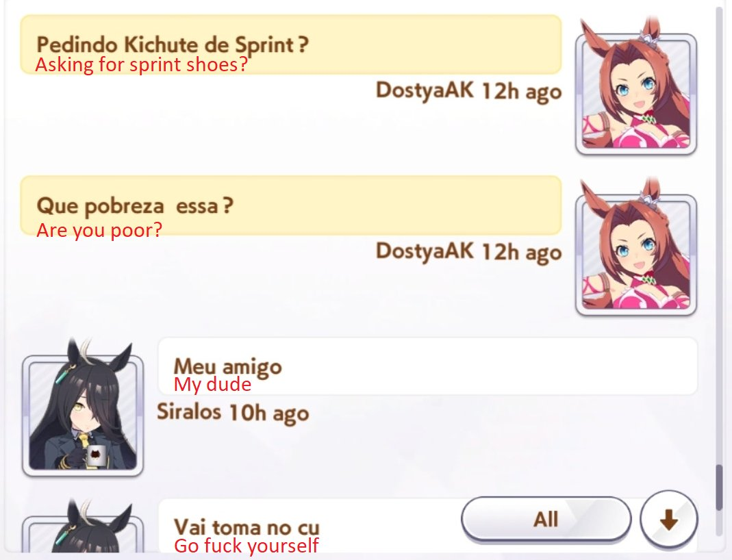Select the 'Pedindo Kichute de Sprint?' message bubble
Image resolution: width=732 pixels, height=560 pixels.
coord(290,44)
